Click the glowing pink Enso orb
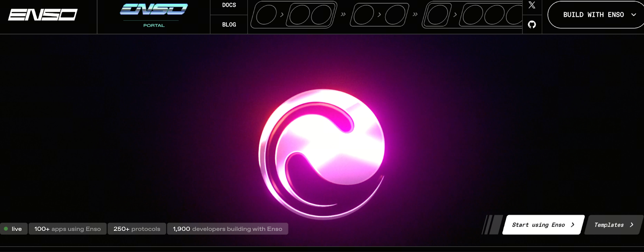 coord(322,154)
